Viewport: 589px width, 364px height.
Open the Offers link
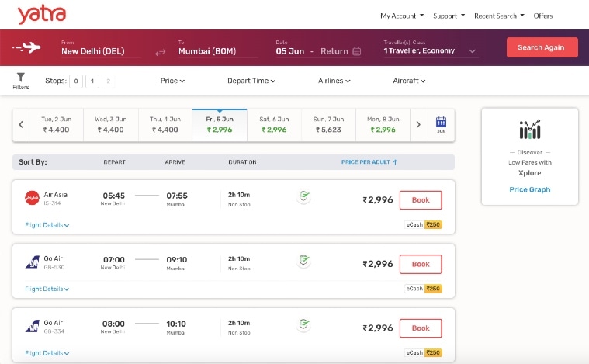(x=542, y=16)
